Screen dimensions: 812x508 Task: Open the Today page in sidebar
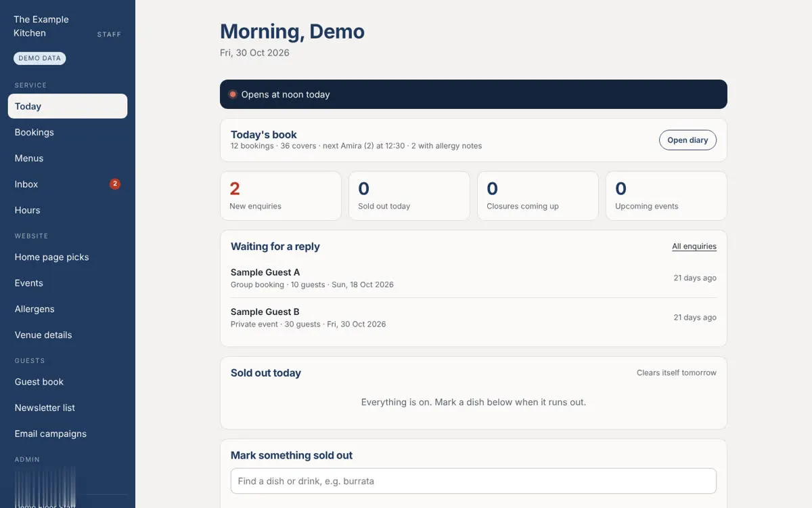tap(68, 106)
